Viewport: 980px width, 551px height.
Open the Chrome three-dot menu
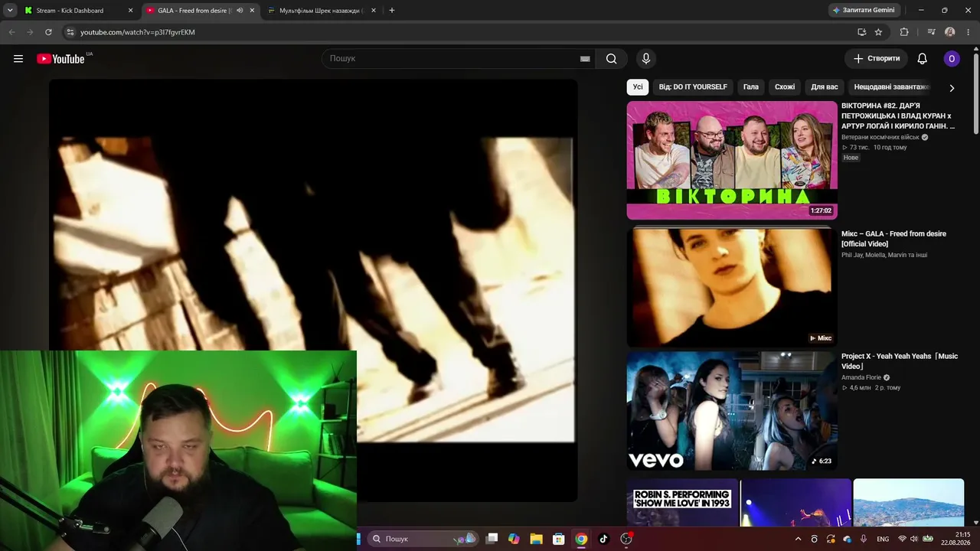[969, 32]
